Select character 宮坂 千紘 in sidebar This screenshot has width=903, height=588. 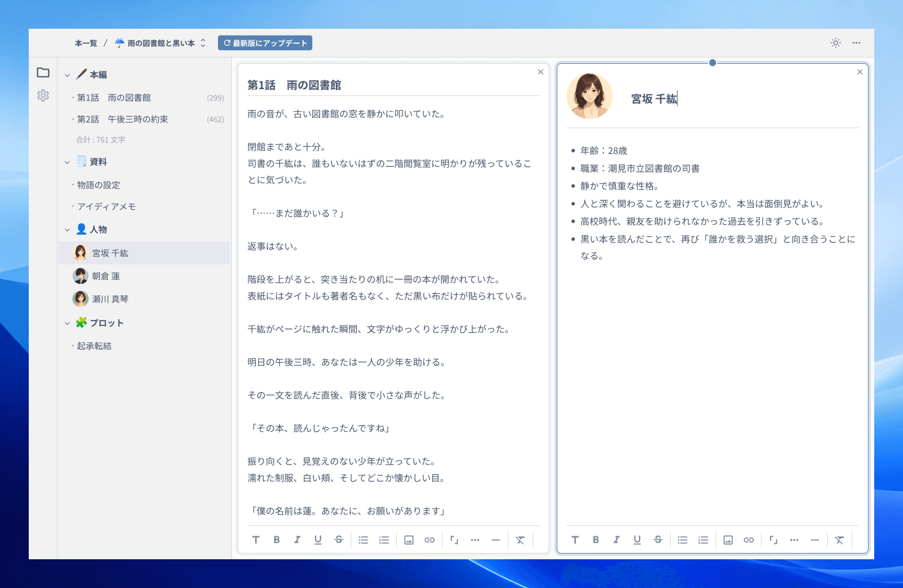click(144, 253)
